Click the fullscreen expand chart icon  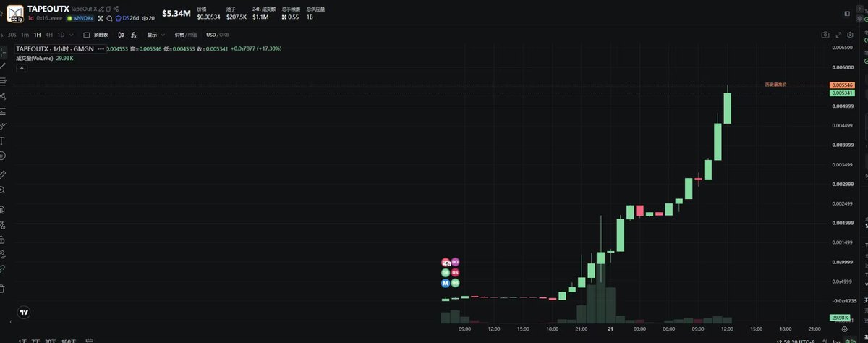pos(838,35)
